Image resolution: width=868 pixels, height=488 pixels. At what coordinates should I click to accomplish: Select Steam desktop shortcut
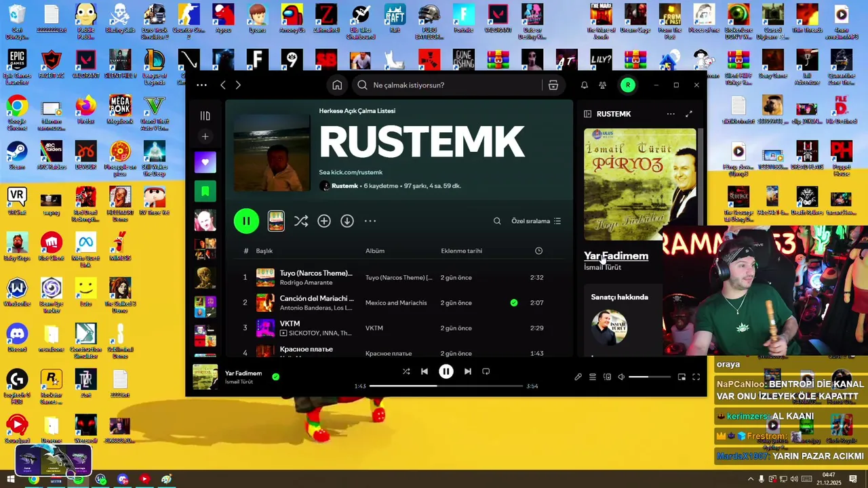coord(17,155)
